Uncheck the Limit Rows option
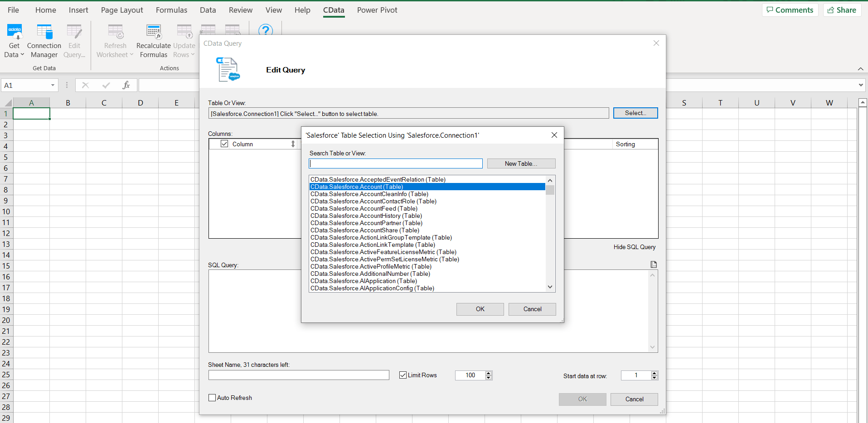Screen dimensions: 868x423 (x=403, y=375)
